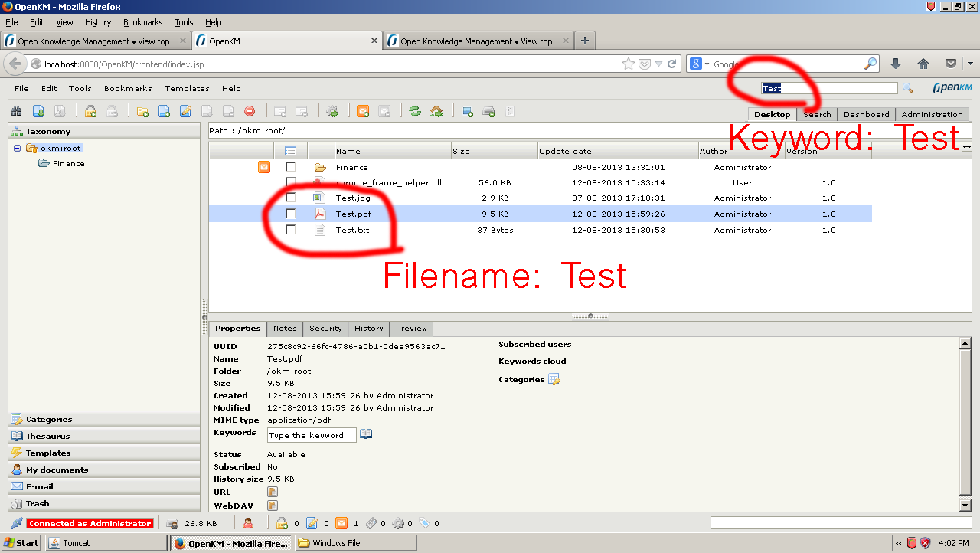The width and height of the screenshot is (980, 553).
Task: Click the green refresh arrows icon
Action: point(415,112)
